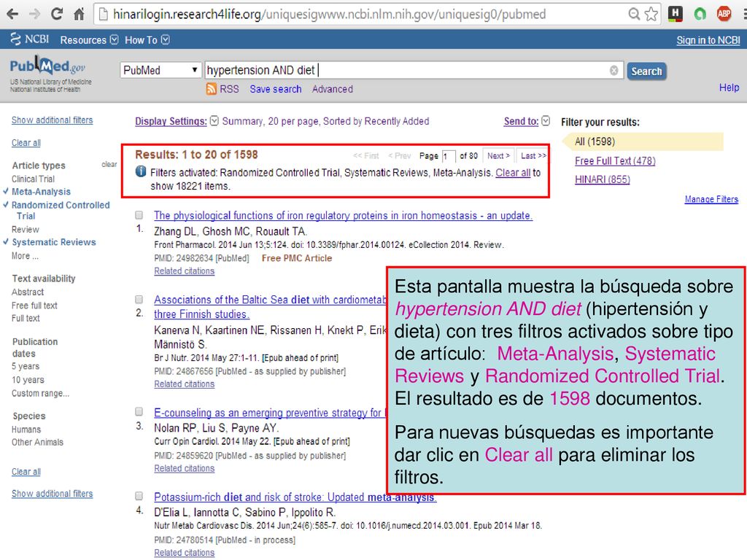
Task: Go to browser home icon
Action: pos(79,15)
